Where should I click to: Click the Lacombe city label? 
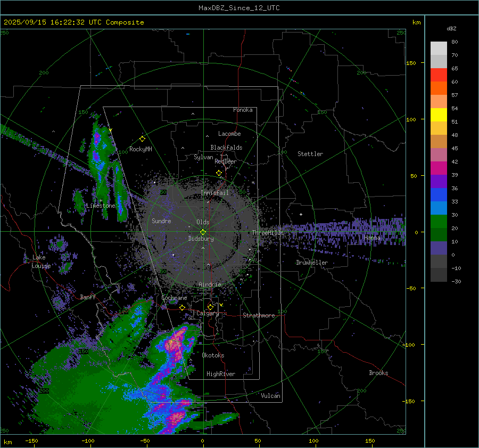pyautogui.click(x=229, y=134)
